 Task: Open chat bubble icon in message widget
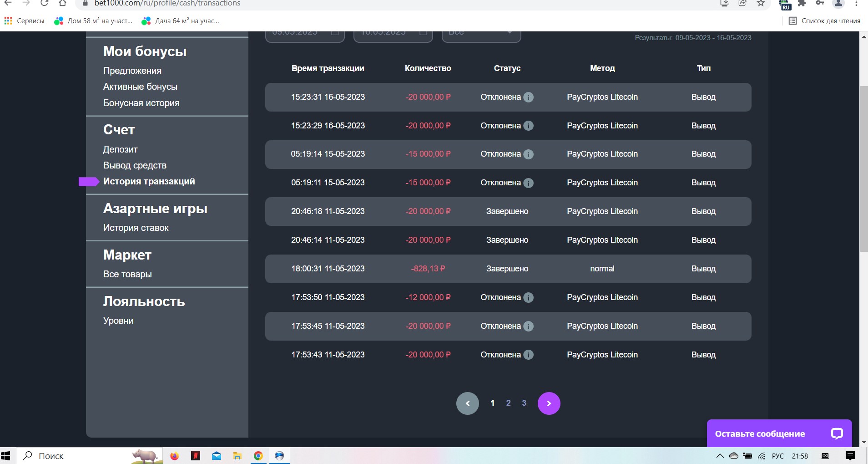pos(837,433)
